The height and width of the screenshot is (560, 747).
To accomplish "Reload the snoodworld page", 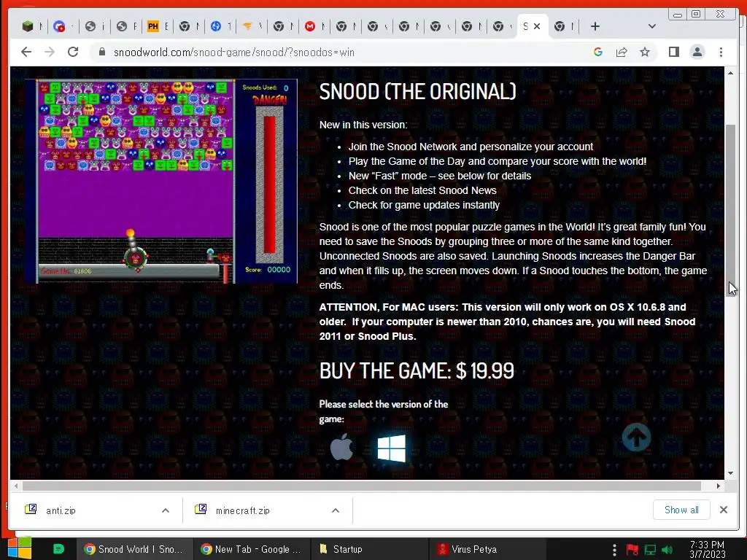I will pyautogui.click(x=73, y=52).
